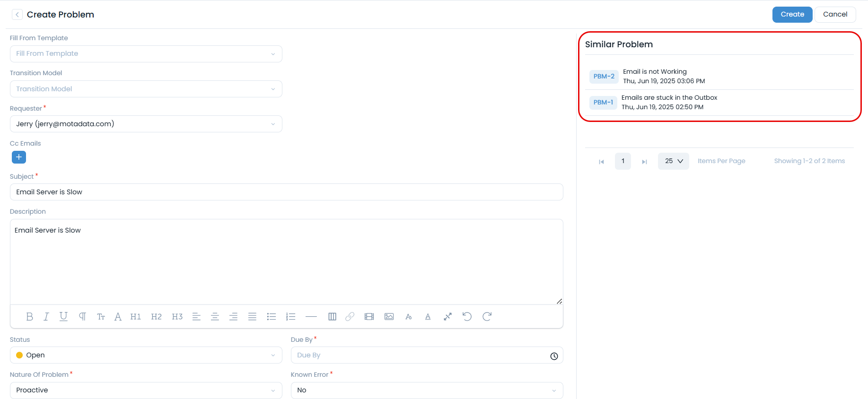This screenshot has width=868, height=399.
Task: Click the Create button
Action: point(792,15)
